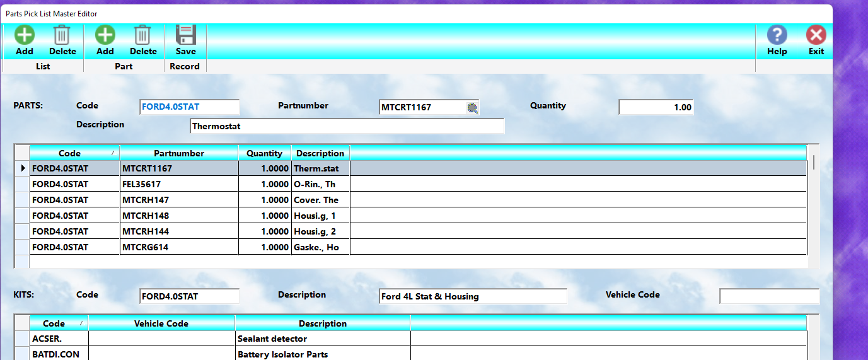Click the Housi.g, 1 description cell
The image size is (868, 360).
(x=320, y=216)
